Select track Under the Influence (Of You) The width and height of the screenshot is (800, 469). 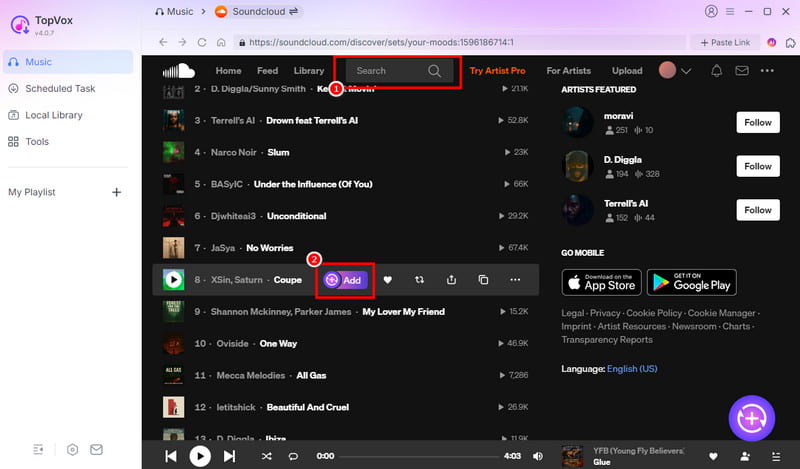[313, 184]
